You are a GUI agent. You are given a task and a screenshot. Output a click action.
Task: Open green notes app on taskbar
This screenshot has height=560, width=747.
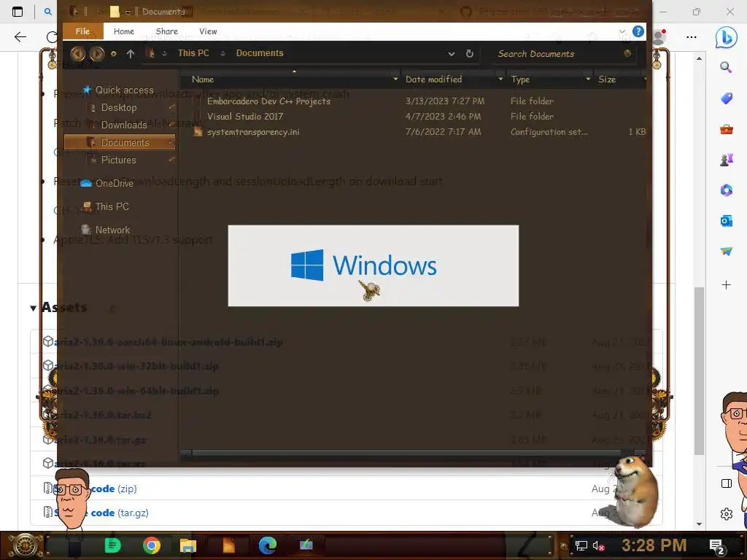[112, 545]
